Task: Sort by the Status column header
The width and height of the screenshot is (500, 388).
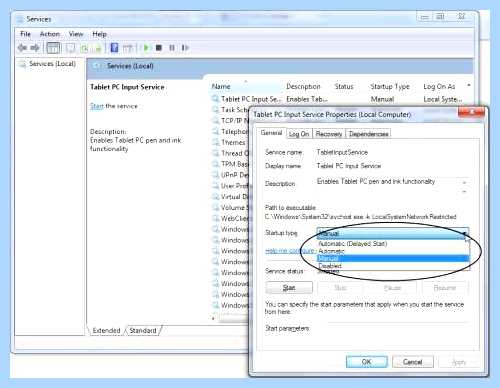Action: click(344, 86)
